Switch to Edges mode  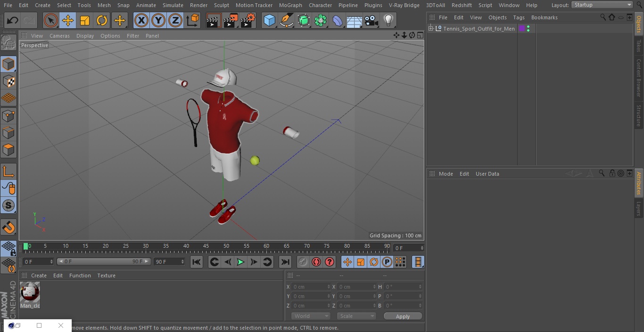pyautogui.click(x=8, y=133)
